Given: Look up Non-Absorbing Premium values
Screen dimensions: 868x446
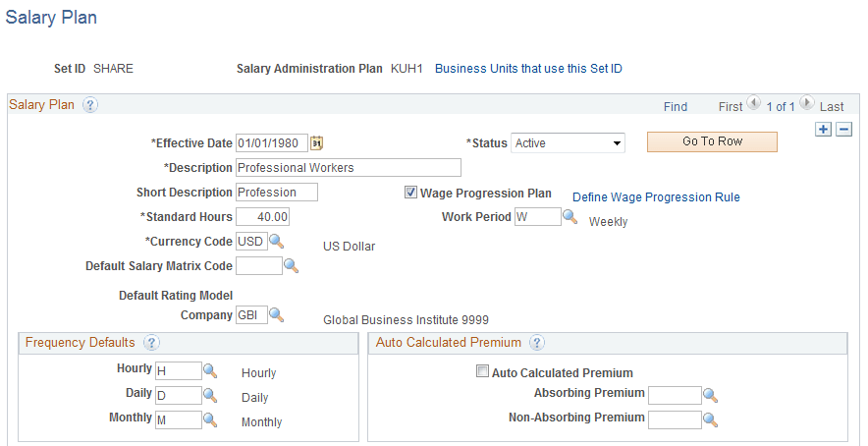Looking at the screenshot, I should click(710, 419).
